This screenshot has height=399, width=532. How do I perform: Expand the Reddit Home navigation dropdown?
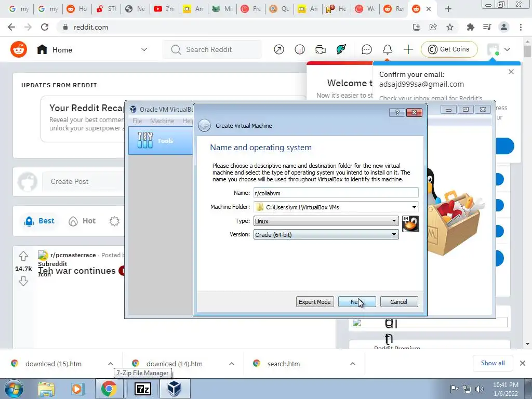(144, 49)
